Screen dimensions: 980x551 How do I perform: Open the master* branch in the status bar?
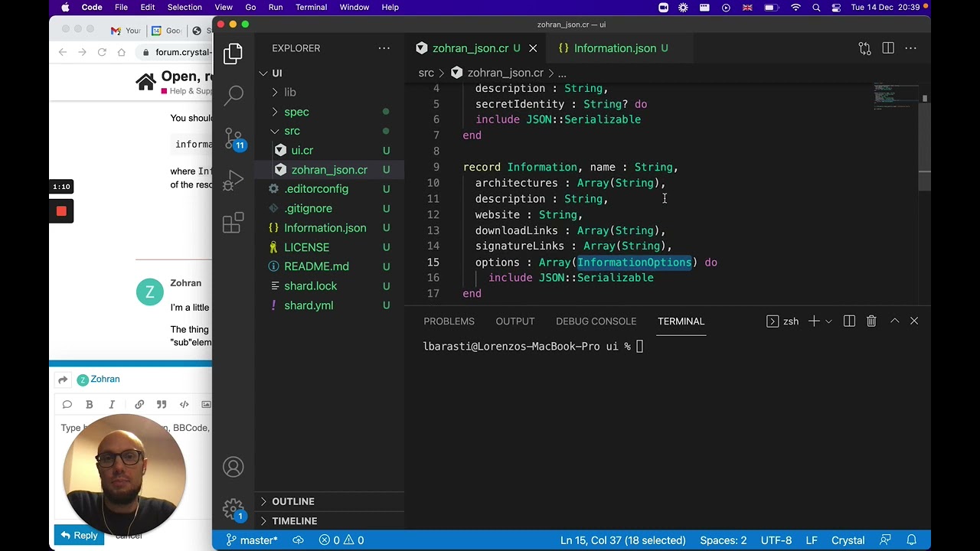click(252, 540)
